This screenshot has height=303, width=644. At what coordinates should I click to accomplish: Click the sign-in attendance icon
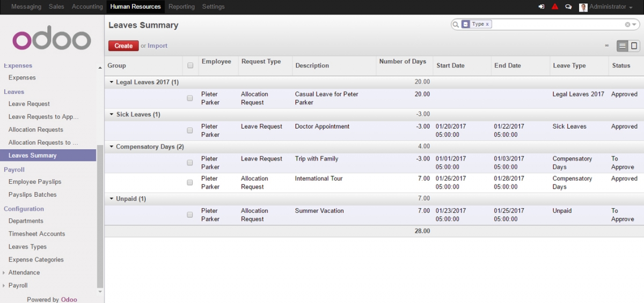tap(541, 7)
